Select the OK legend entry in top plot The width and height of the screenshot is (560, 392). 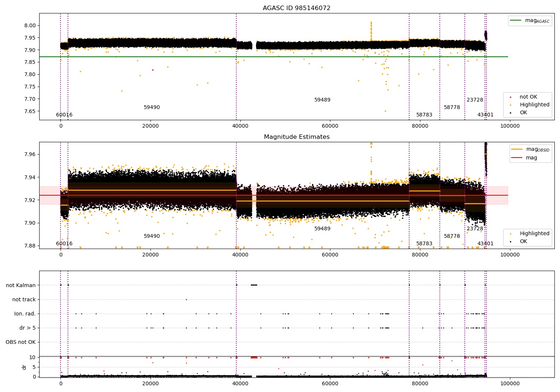[x=519, y=113]
